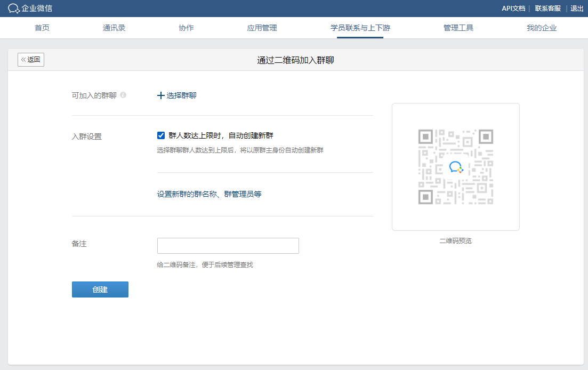Click the 二维码预览 caption
Image resolution: width=588 pixels, height=370 pixels.
[456, 240]
